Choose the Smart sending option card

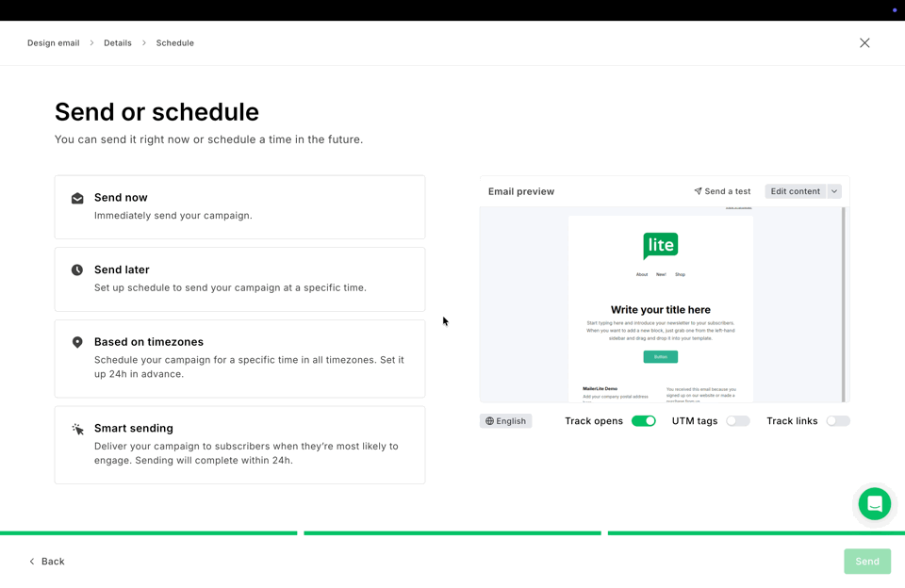240,445
